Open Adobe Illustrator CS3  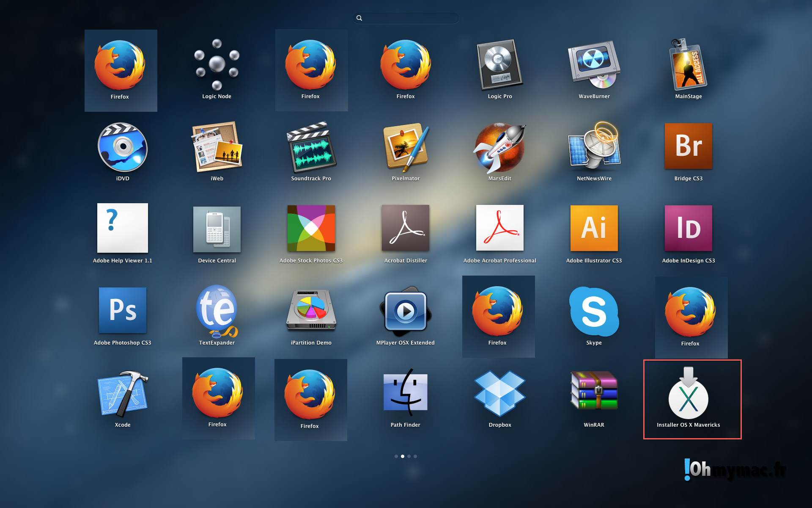[594, 229]
